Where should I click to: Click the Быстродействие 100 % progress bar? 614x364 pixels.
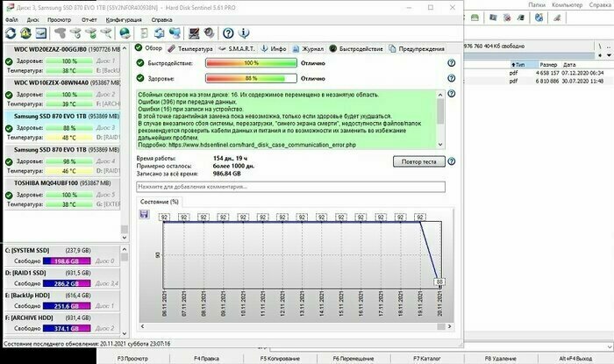tap(251, 62)
